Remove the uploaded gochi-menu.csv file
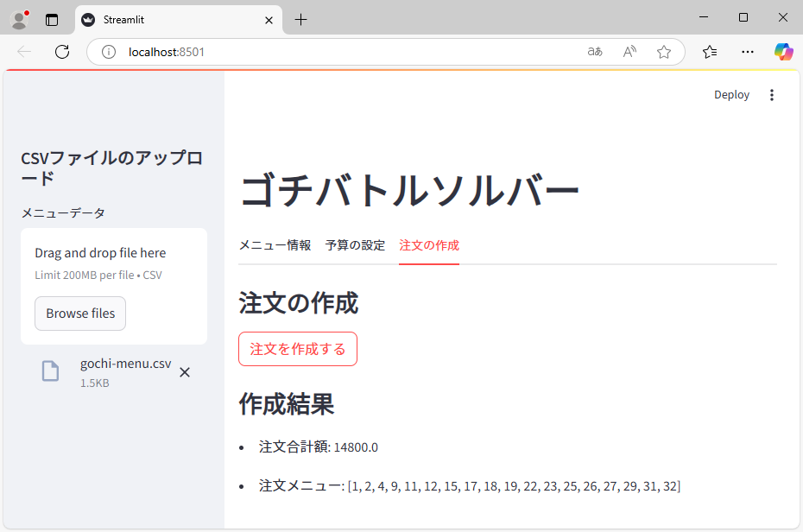The width and height of the screenshot is (803, 532). tap(185, 372)
